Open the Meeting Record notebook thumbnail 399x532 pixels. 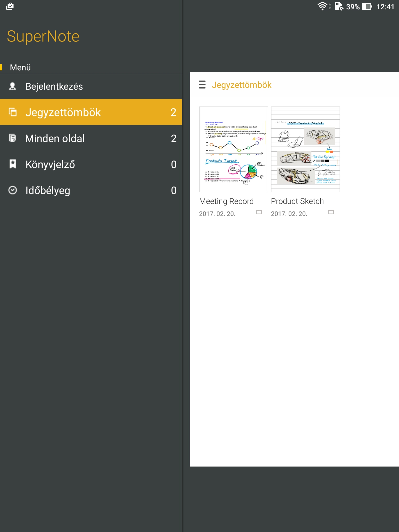[x=234, y=149]
